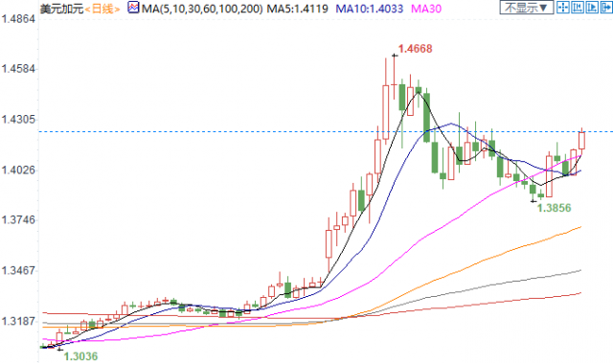Screen dimensions: 613x364
Task: Click the 美元加元 chart title
Action: pos(62,9)
